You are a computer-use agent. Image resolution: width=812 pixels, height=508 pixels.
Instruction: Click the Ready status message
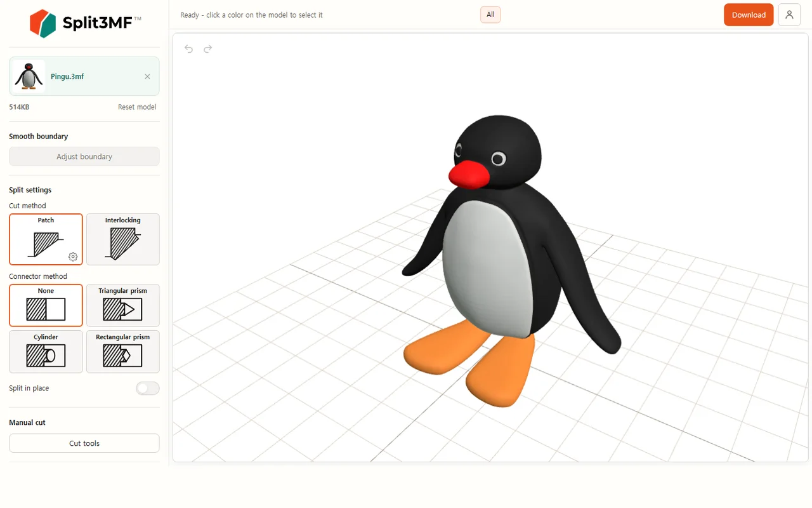click(x=251, y=15)
